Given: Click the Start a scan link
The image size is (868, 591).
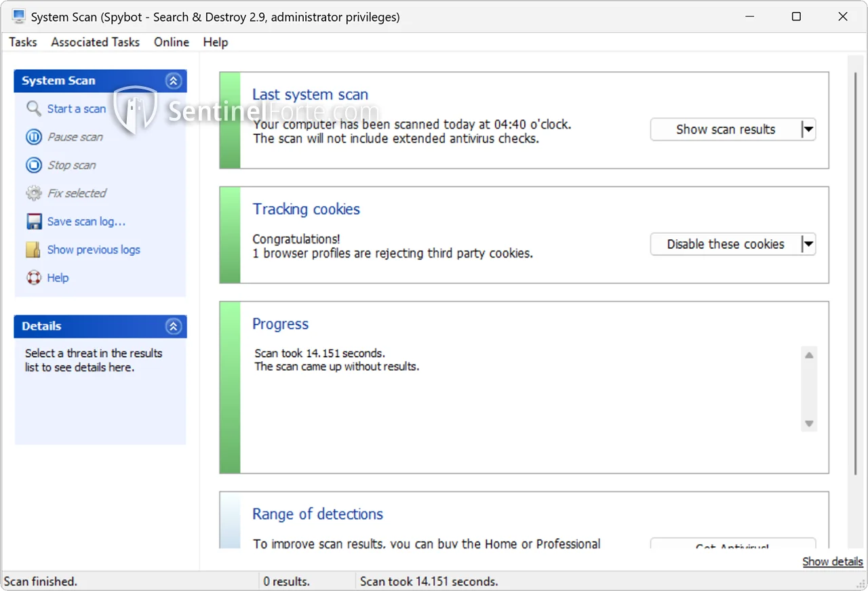Looking at the screenshot, I should click(77, 108).
